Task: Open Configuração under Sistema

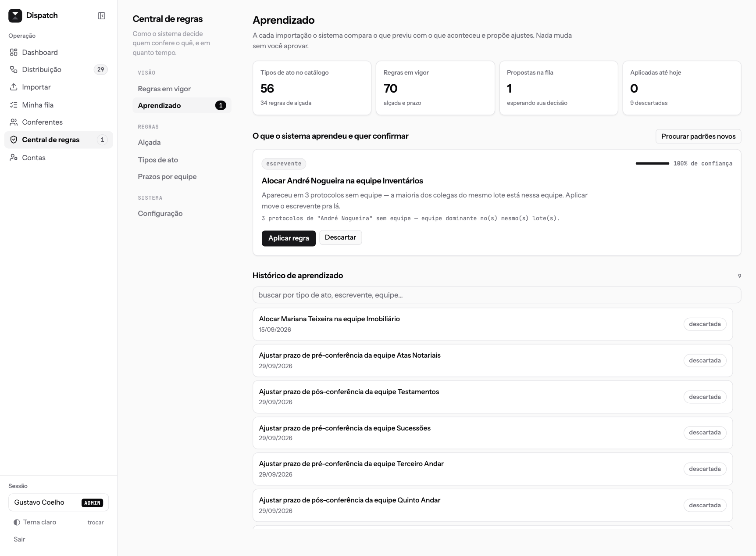Action: pyautogui.click(x=182, y=213)
